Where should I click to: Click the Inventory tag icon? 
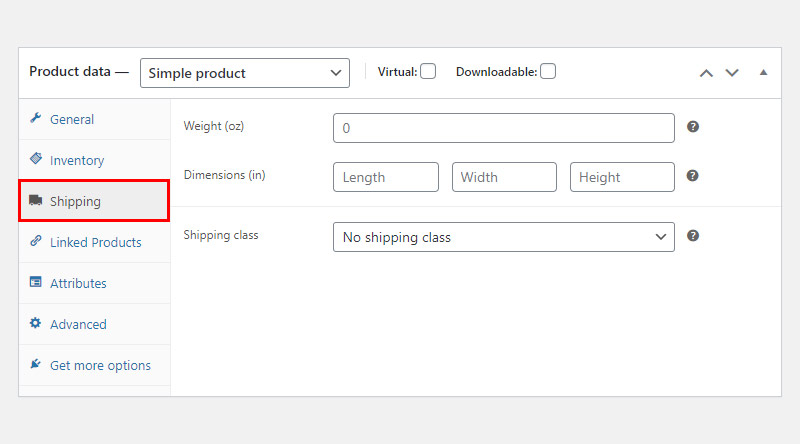click(x=36, y=159)
